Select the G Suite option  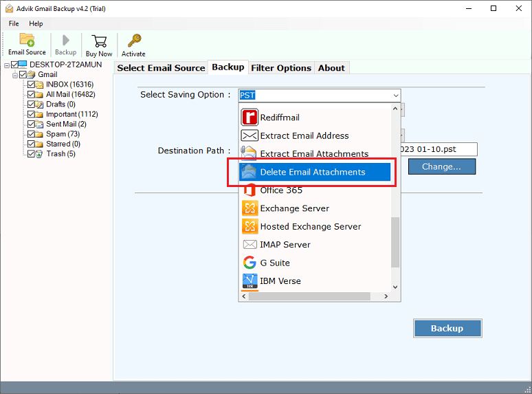315,263
